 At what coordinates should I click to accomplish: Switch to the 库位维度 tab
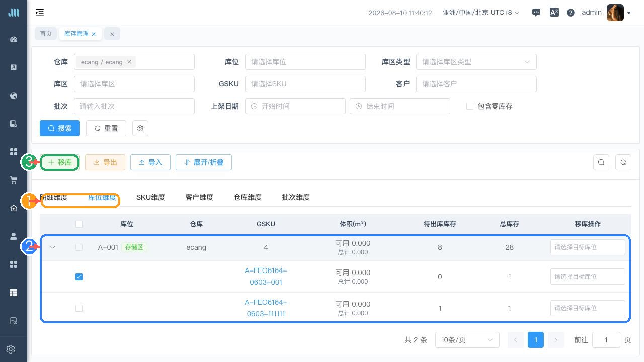102,197
